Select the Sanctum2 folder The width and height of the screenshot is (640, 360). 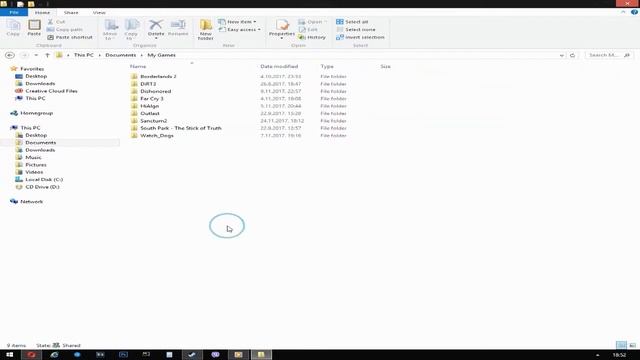point(153,120)
